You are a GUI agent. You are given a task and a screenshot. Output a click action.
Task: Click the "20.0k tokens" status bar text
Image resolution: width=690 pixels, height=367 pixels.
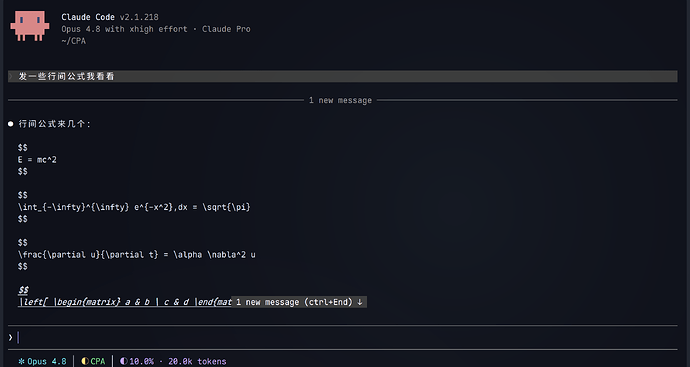[197, 361]
